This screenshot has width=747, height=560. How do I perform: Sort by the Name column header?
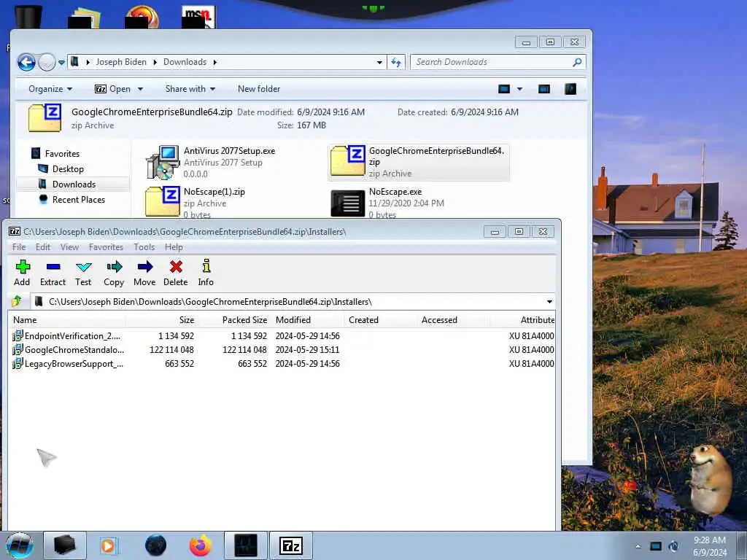(66, 320)
